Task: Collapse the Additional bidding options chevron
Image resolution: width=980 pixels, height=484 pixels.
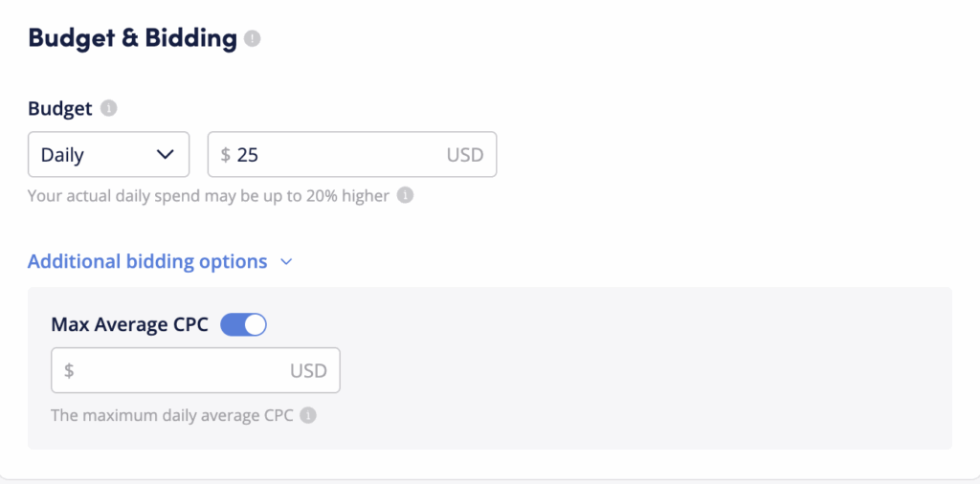Action: [x=286, y=262]
